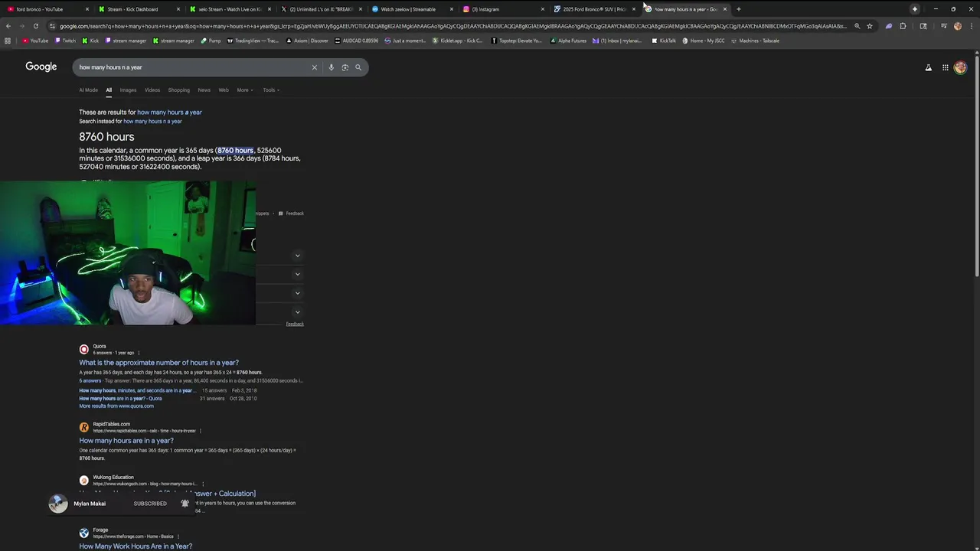Click inside the Google search input field
Screen dimensions: 980x551
click(x=191, y=67)
